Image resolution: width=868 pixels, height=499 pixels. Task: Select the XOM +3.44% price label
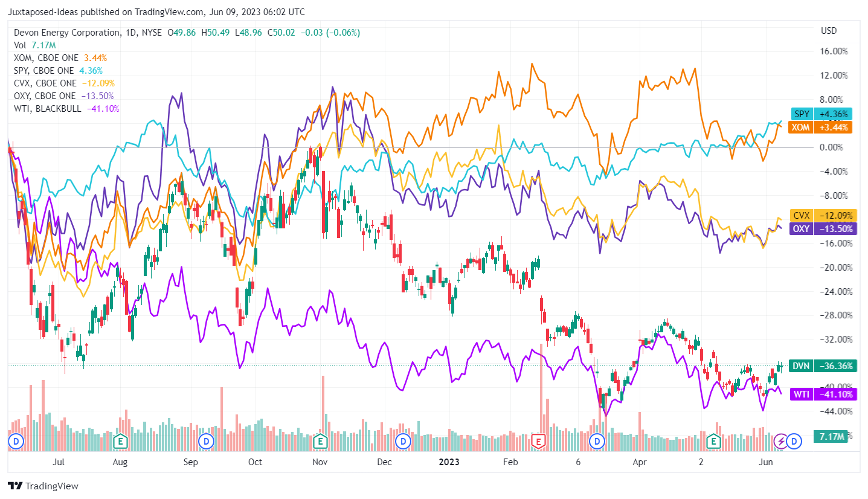(x=821, y=127)
